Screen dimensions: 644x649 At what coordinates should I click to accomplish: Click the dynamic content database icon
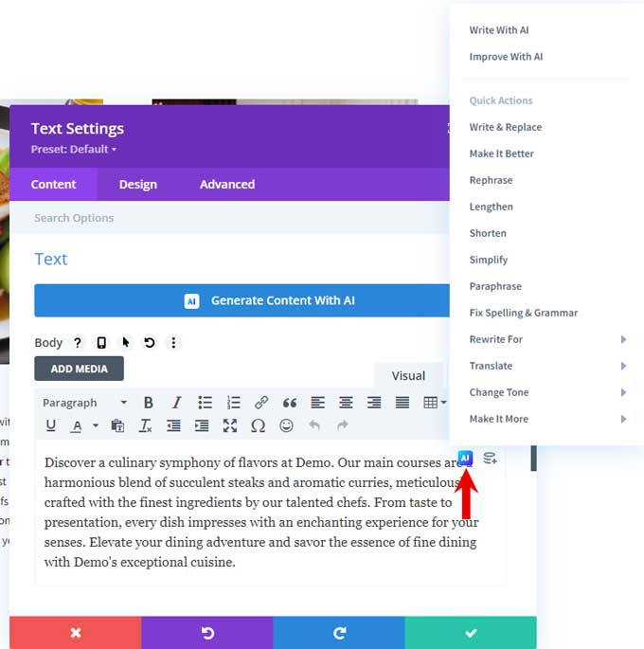coord(490,459)
